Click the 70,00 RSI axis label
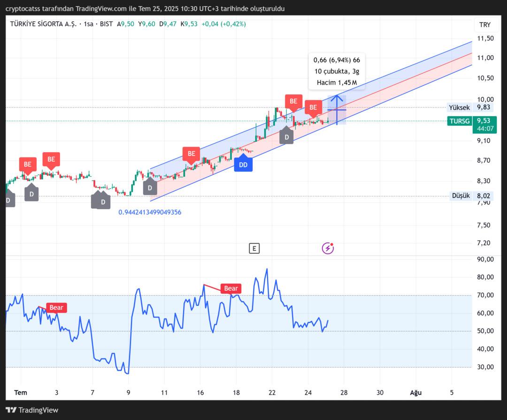507x420 pixels. pyautogui.click(x=485, y=295)
